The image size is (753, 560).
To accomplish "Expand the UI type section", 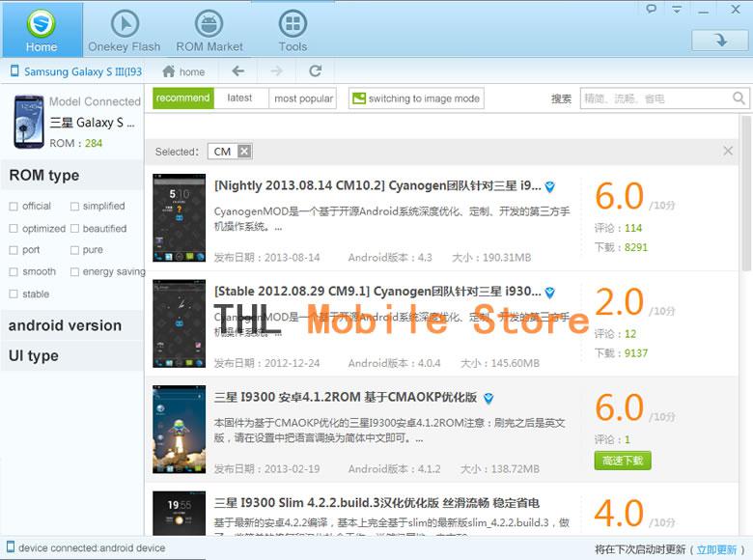I will click(x=72, y=356).
